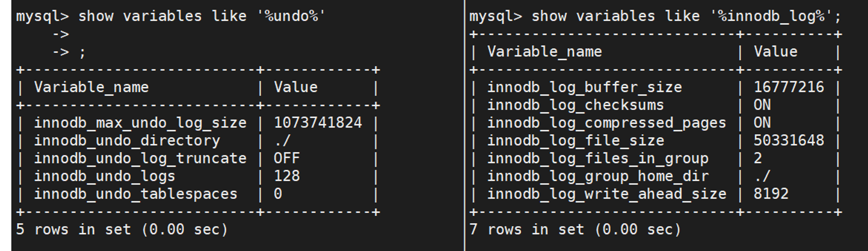The image size is (868, 251).
Task: Click the innodb_log_files_in_group variable name
Action: 598,159
